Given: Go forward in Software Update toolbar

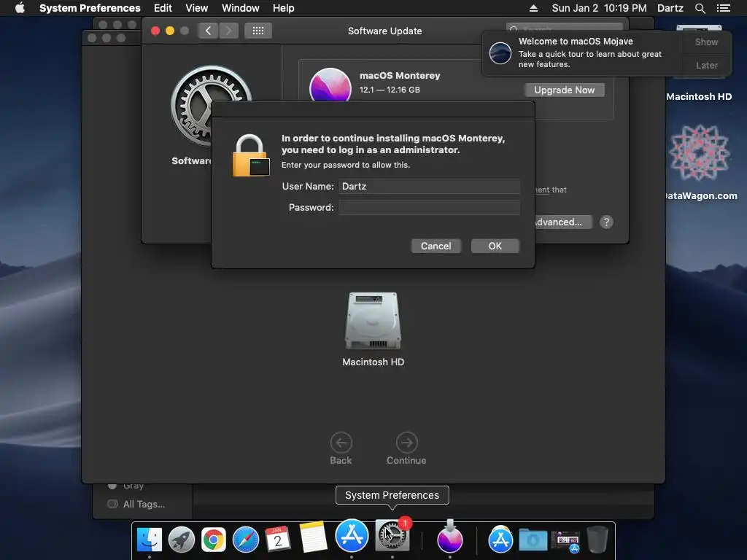Looking at the screenshot, I should coord(228,31).
